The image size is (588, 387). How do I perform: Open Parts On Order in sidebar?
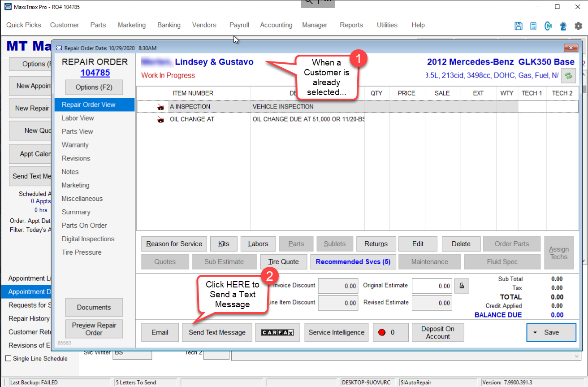coord(84,226)
